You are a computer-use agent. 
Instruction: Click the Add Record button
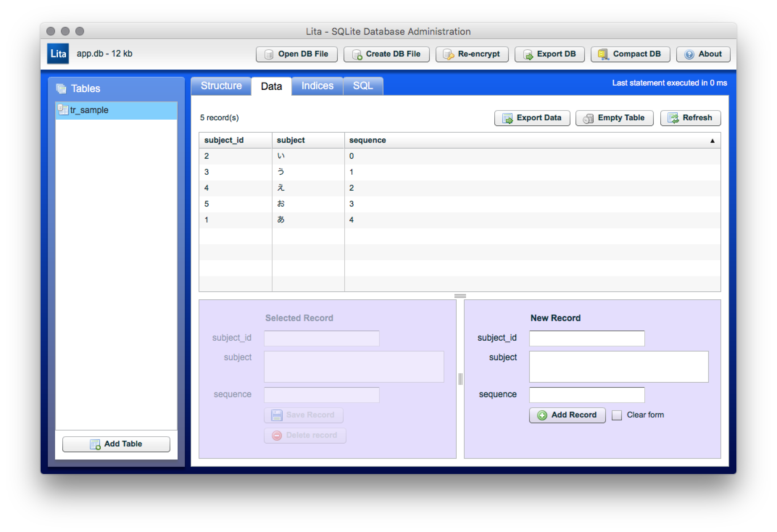(567, 415)
